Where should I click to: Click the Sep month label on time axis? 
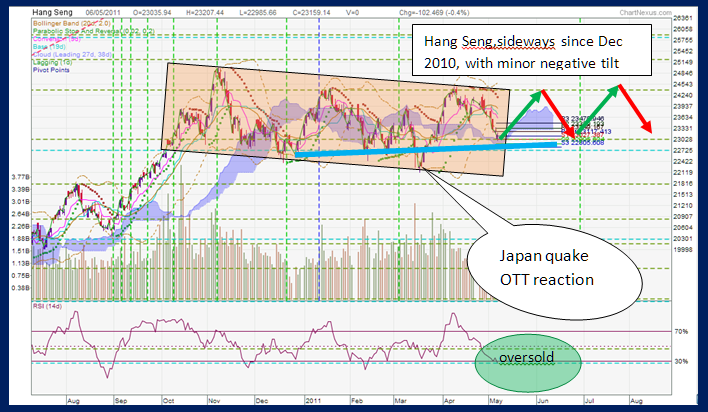coord(121,401)
